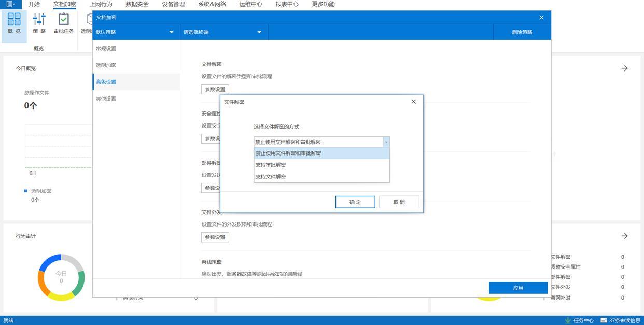The width and height of the screenshot is (644, 325).
Task: Open the 报表中心 ribbon tab
Action: [287, 4]
